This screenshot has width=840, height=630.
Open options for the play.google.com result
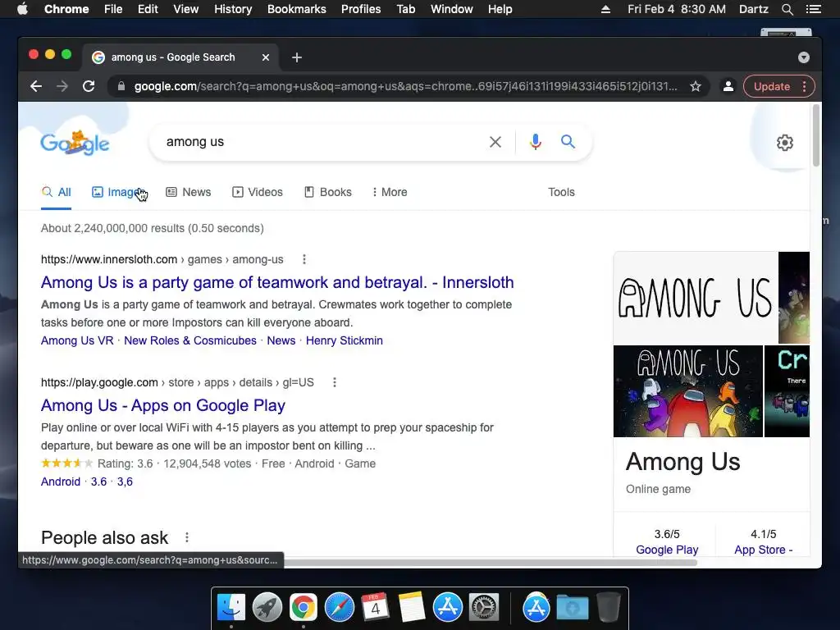335,382
